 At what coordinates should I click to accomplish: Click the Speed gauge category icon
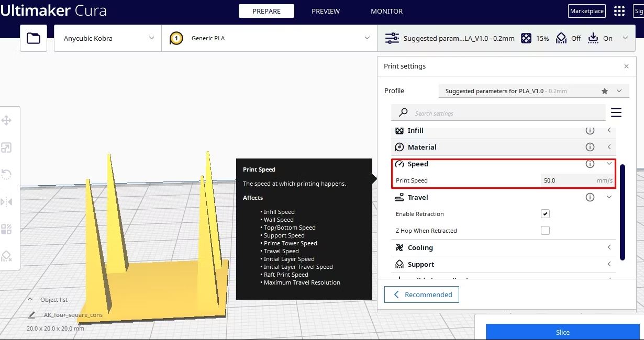point(399,164)
